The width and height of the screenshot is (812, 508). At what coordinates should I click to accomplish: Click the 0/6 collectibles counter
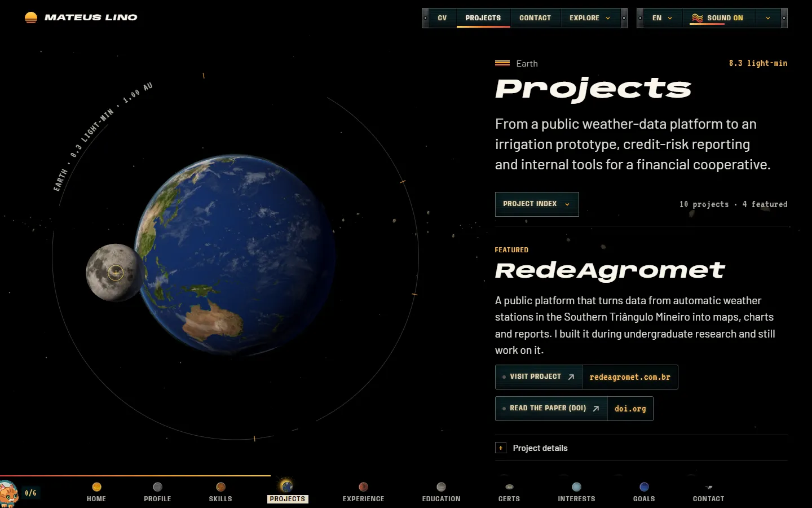pos(30,493)
